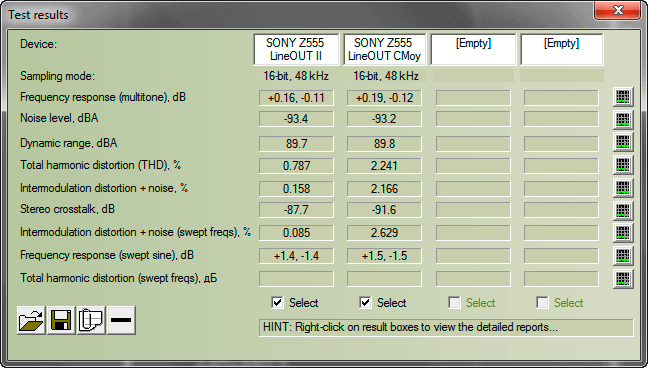Click the Dynamic range, dBA label
This screenshot has height=368, width=648.
click(x=69, y=143)
